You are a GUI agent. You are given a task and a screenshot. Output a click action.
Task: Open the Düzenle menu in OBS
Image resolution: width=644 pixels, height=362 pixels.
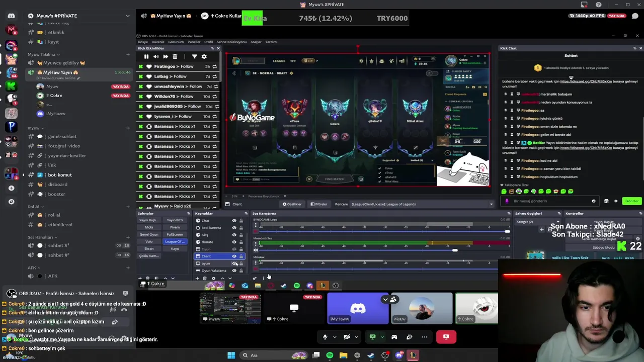click(157, 42)
